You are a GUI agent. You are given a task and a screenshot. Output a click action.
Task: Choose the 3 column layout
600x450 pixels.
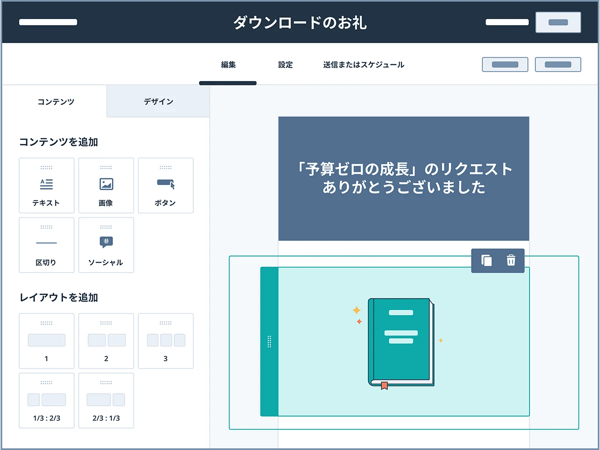coord(165,342)
